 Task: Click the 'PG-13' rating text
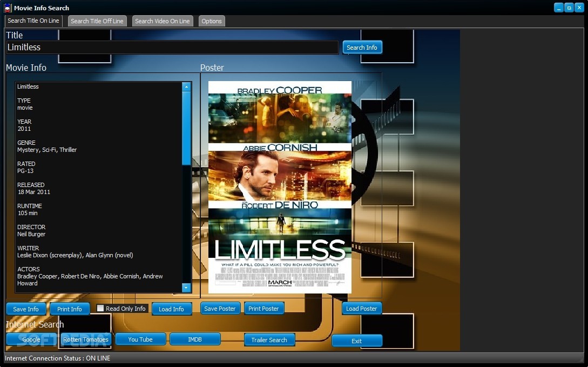25,171
